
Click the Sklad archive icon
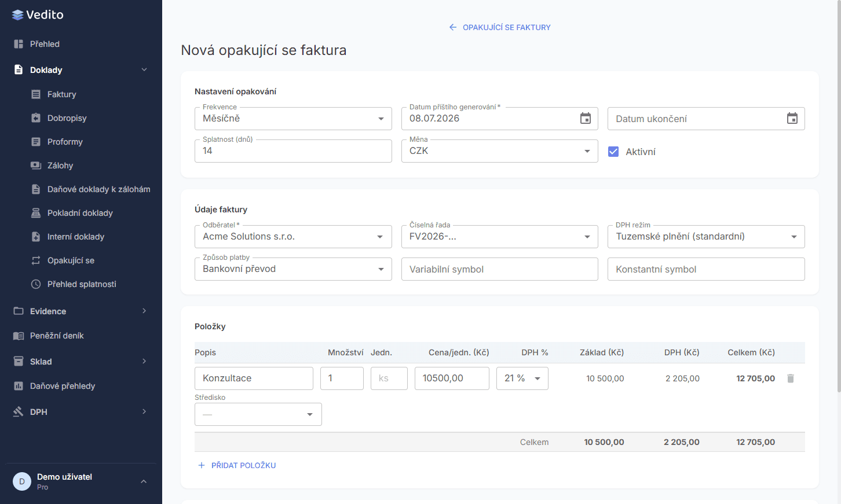19,362
